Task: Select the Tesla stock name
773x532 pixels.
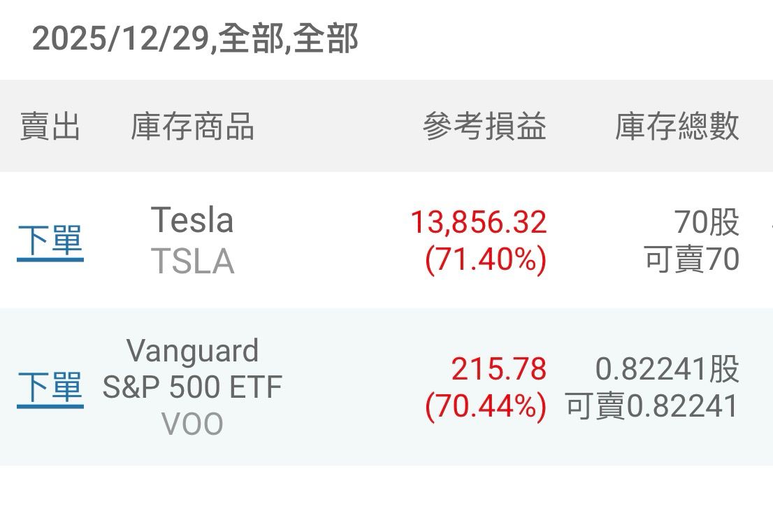Action: click(x=192, y=220)
